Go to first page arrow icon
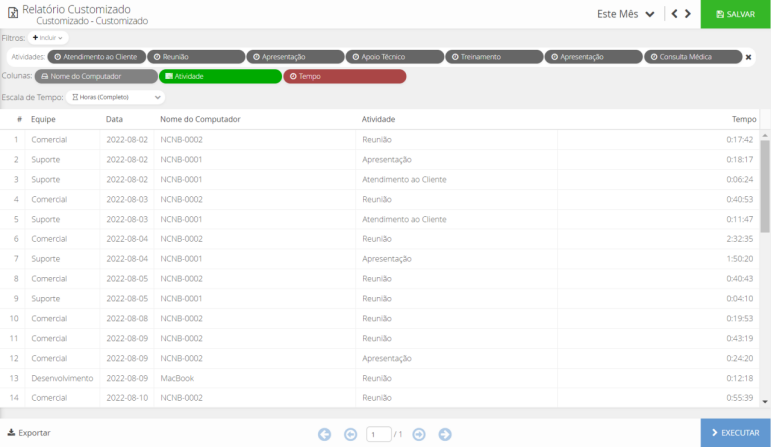The width and height of the screenshot is (772, 448). pos(324,434)
